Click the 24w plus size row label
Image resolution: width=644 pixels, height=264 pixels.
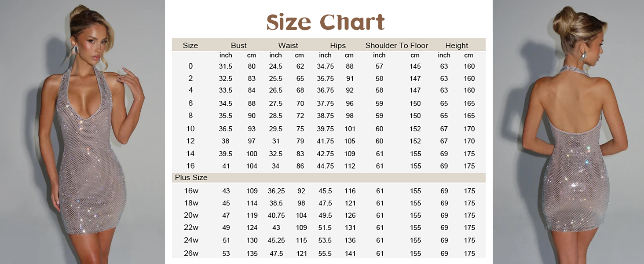pos(191,240)
